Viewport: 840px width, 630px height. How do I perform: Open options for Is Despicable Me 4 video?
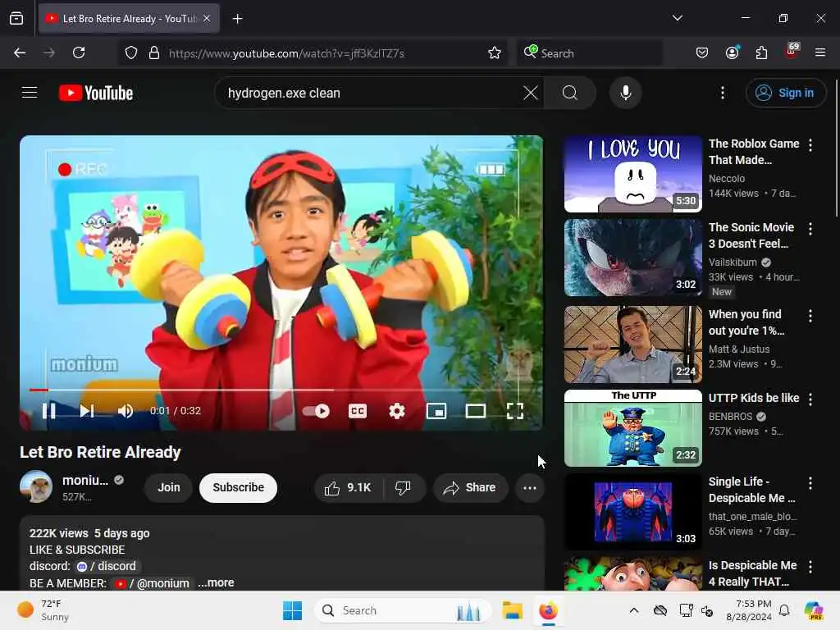pos(810,567)
